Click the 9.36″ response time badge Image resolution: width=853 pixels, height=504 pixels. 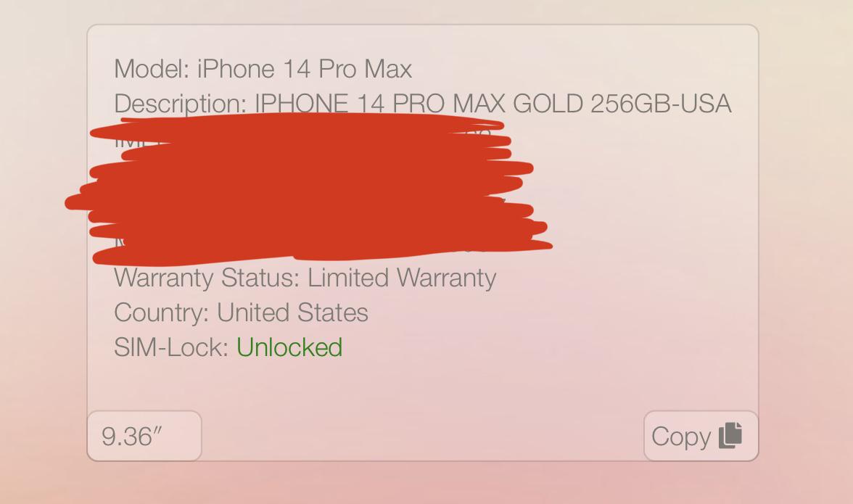144,436
